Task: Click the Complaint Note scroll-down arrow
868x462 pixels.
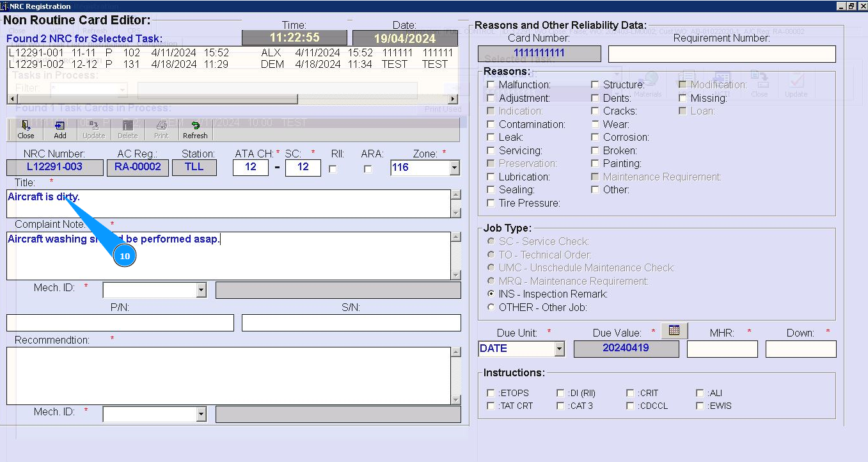Action: (456, 275)
